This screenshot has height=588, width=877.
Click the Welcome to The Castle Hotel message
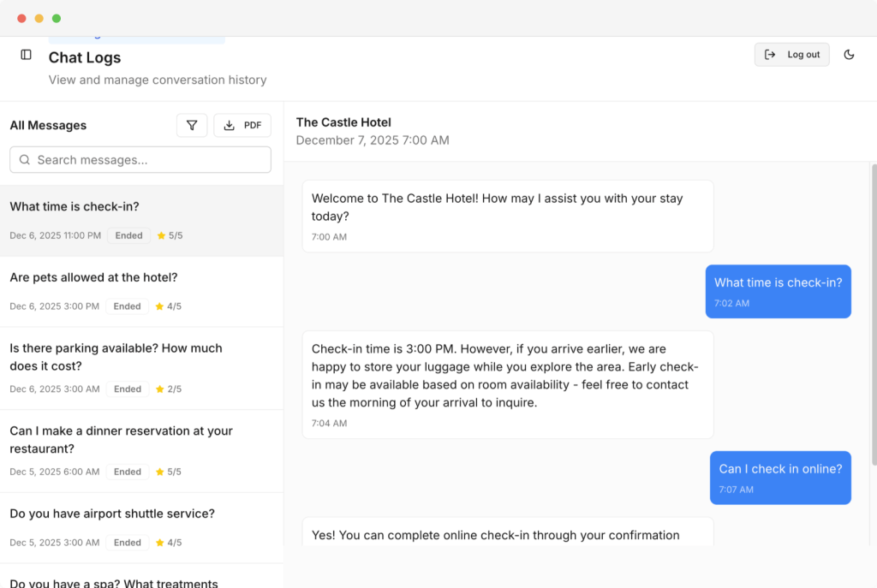point(507,216)
